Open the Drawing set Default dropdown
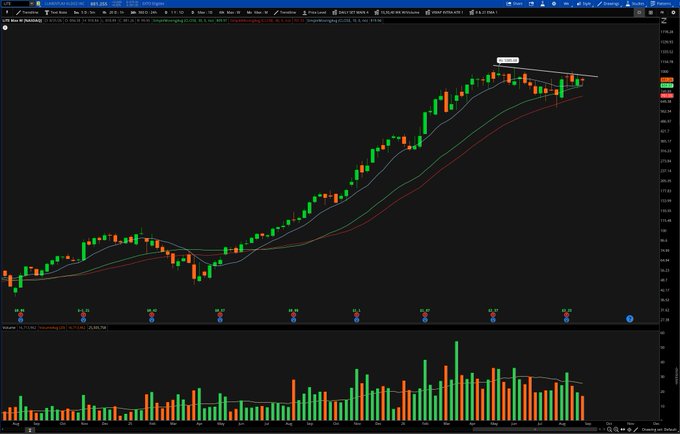 coord(659,430)
